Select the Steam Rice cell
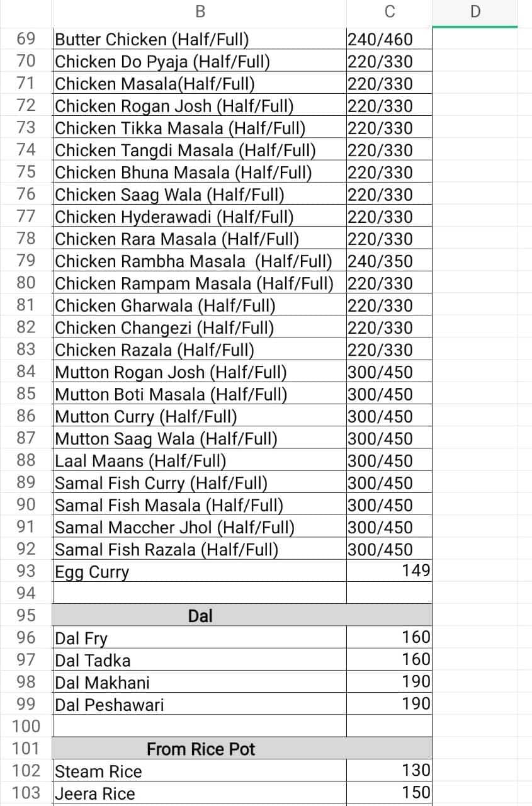Viewport: 532px width, 806px height. 199,771
